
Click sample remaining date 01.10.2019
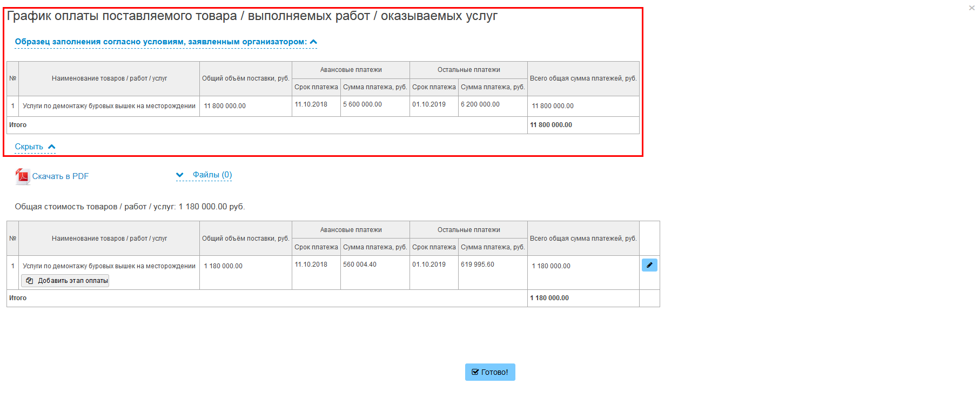click(429, 104)
